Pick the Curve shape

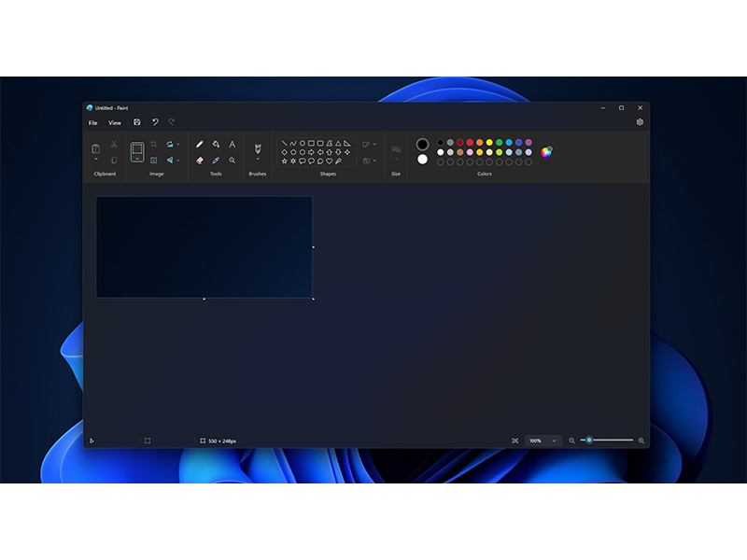(293, 144)
